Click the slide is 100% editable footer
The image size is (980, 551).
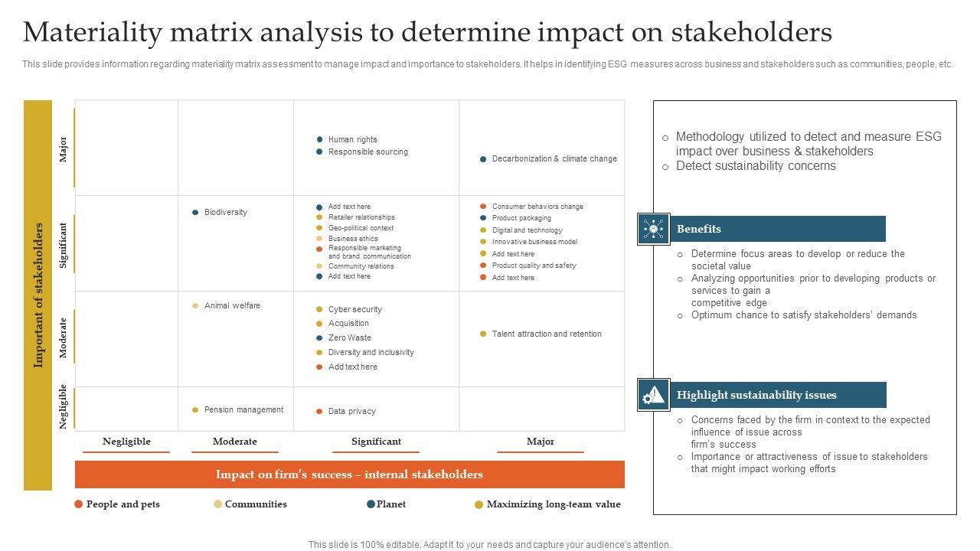pyautogui.click(x=490, y=545)
